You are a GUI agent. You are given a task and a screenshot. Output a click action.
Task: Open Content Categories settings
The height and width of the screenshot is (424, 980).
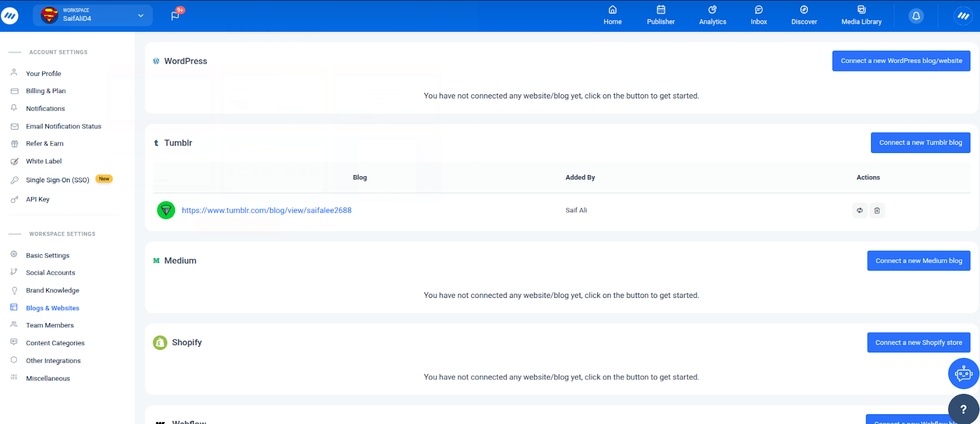pyautogui.click(x=55, y=343)
